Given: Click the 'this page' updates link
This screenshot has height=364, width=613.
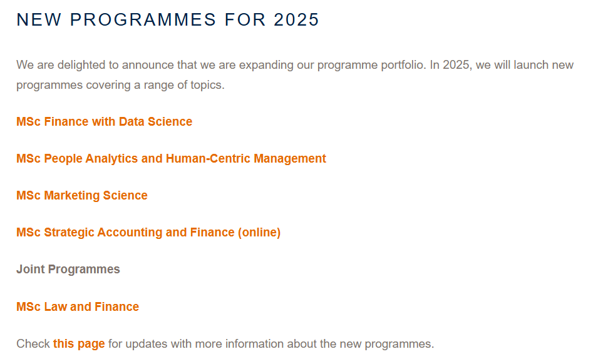Looking at the screenshot, I should 79,344.
